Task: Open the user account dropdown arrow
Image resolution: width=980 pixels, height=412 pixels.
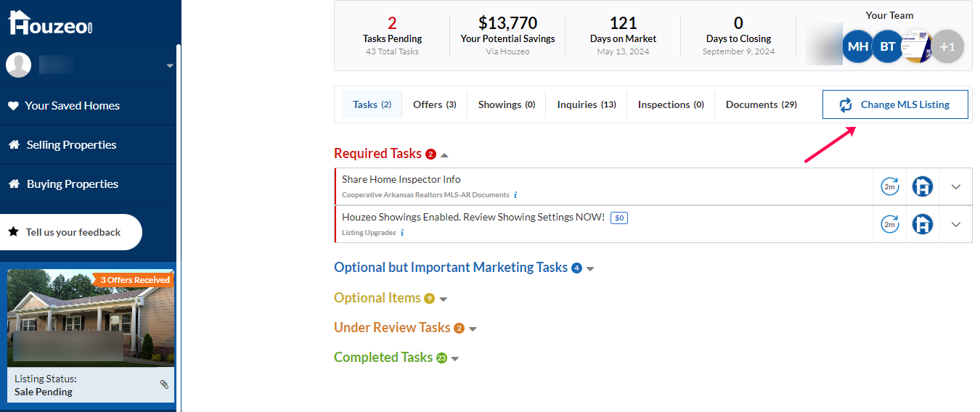Action: pos(170,65)
